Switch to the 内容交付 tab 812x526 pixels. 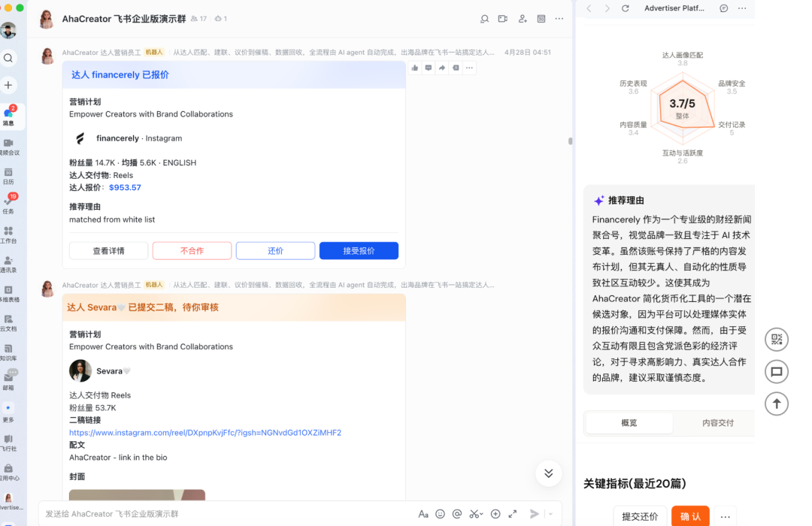pos(718,423)
